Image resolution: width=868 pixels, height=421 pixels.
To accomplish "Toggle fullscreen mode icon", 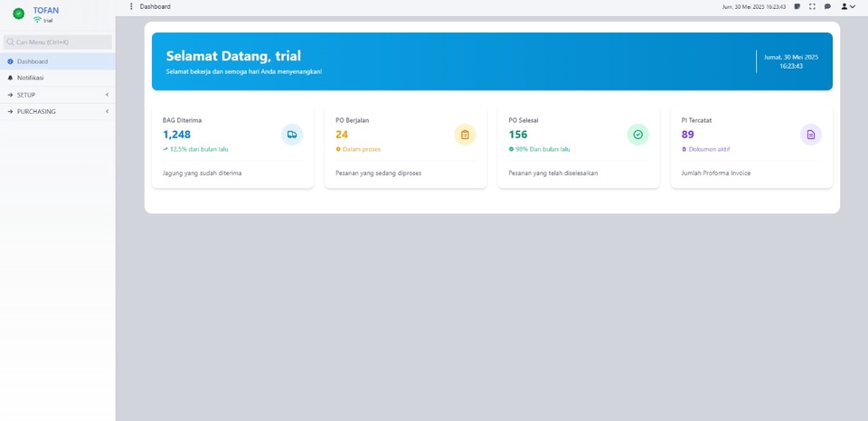I will pos(812,6).
